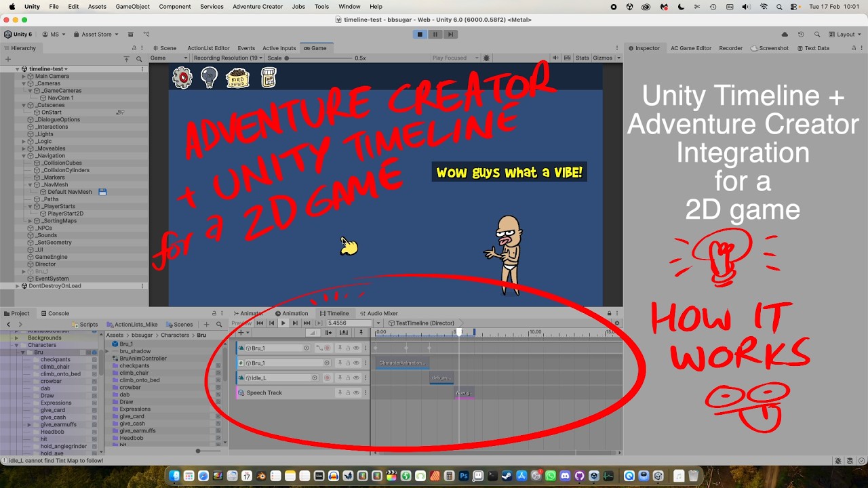Lock the second Bru_1 track
Viewport: 868px width, 488px height.
tap(348, 363)
